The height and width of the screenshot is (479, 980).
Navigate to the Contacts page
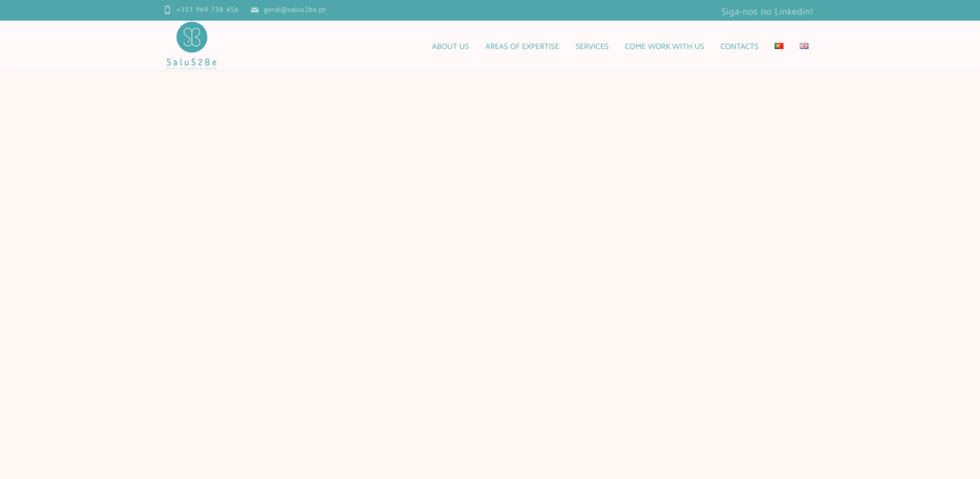tap(739, 47)
